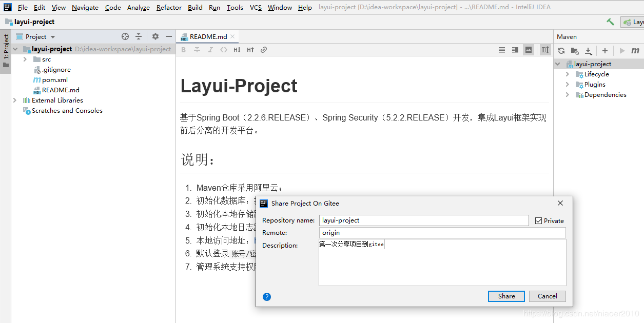Apply bold formatting in markdown toolbar
This screenshot has width=644, height=323.
click(184, 50)
